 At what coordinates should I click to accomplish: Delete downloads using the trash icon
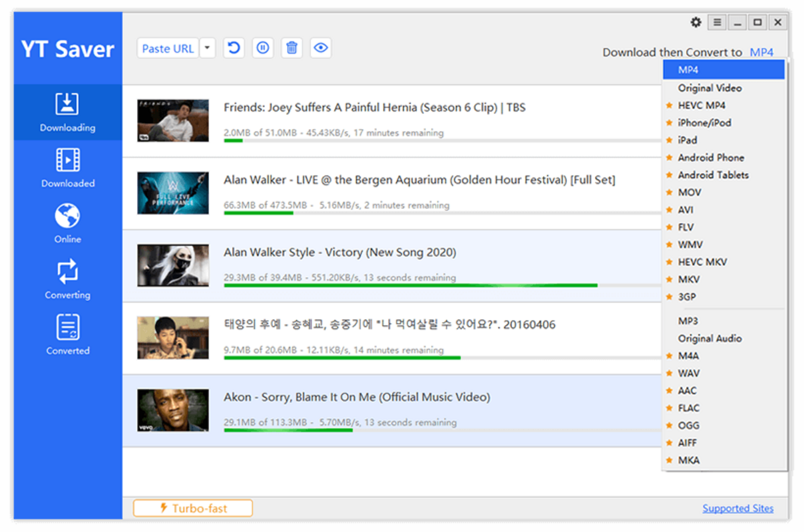coord(292,47)
